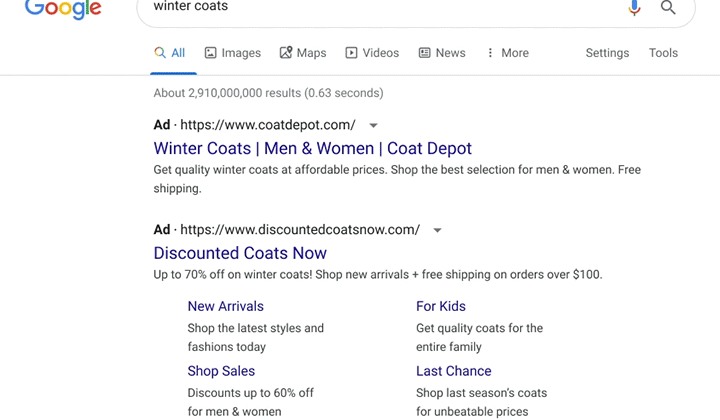This screenshot has height=420, width=720.
Task: Open the Last Chance sitelink
Action: (x=454, y=371)
